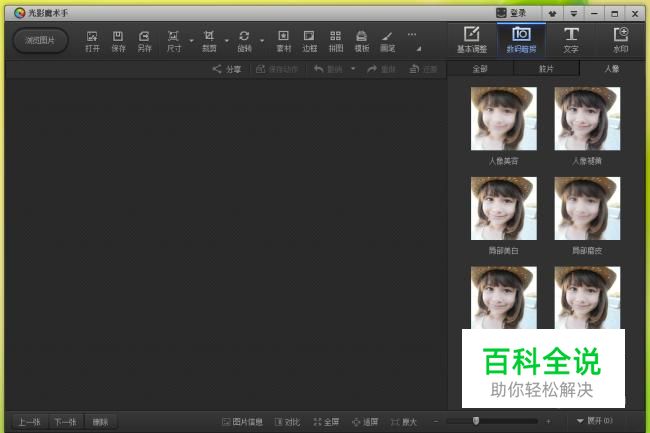The width and height of the screenshot is (650, 433).
Task: Open the more tools ellipsis menu
Action: point(411,35)
